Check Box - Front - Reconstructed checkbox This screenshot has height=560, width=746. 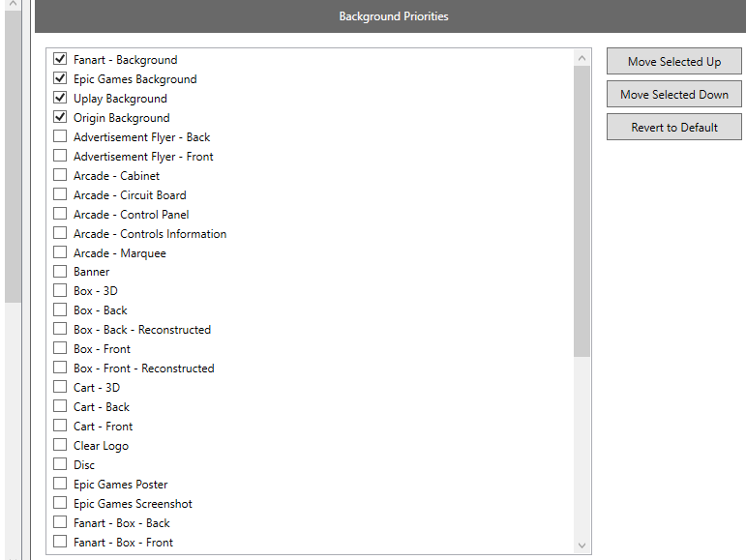pos(60,368)
